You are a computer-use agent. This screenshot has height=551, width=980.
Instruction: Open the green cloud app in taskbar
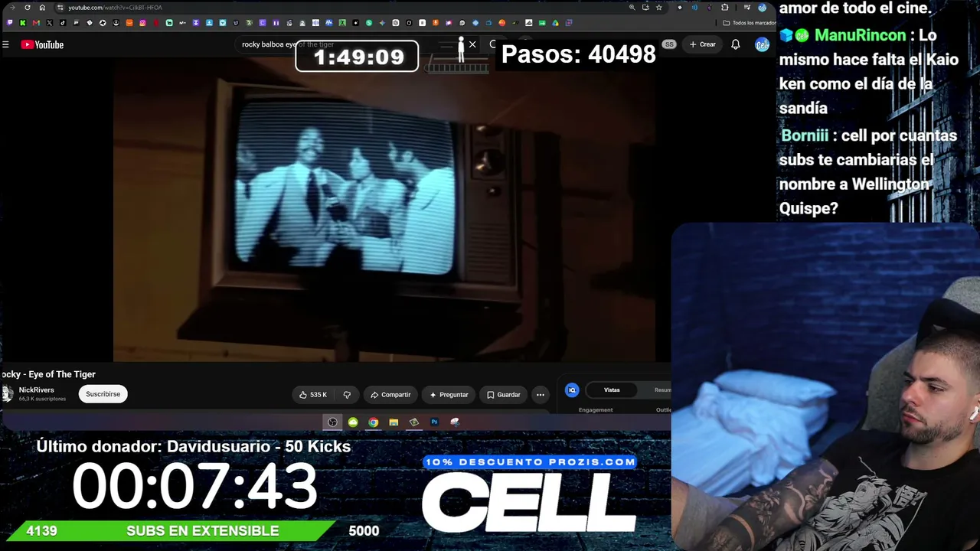353,422
